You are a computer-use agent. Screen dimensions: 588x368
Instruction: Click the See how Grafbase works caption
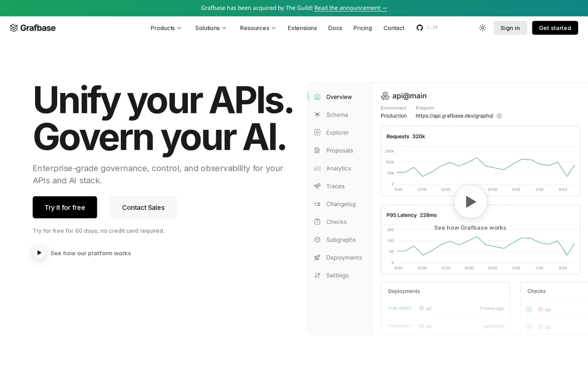tap(470, 228)
